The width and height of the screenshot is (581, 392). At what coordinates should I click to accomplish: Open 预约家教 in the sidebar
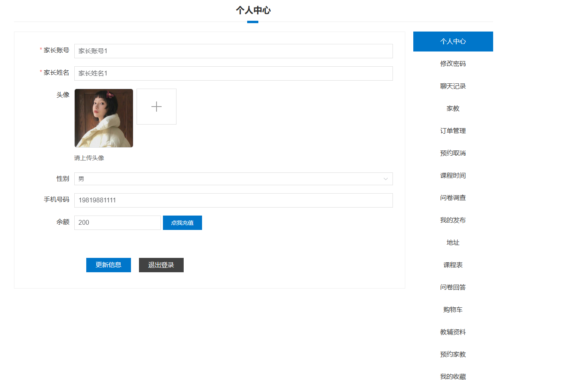pos(453,354)
